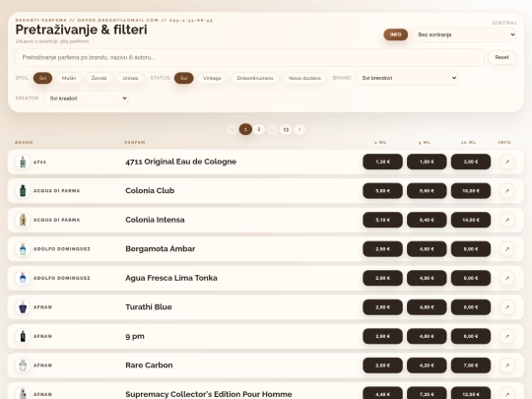Select 'Svi' status filter pill
Viewport: 532px width, 399px height.
coord(184,78)
